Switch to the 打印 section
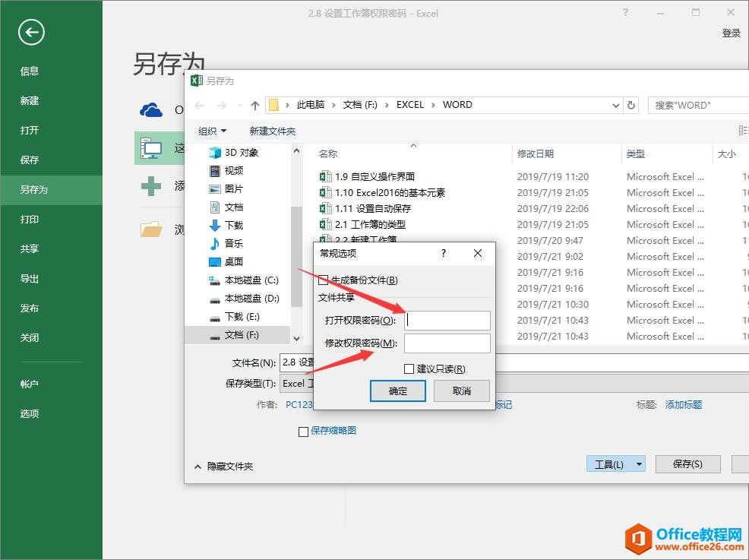The height and width of the screenshot is (560, 749). click(30, 219)
